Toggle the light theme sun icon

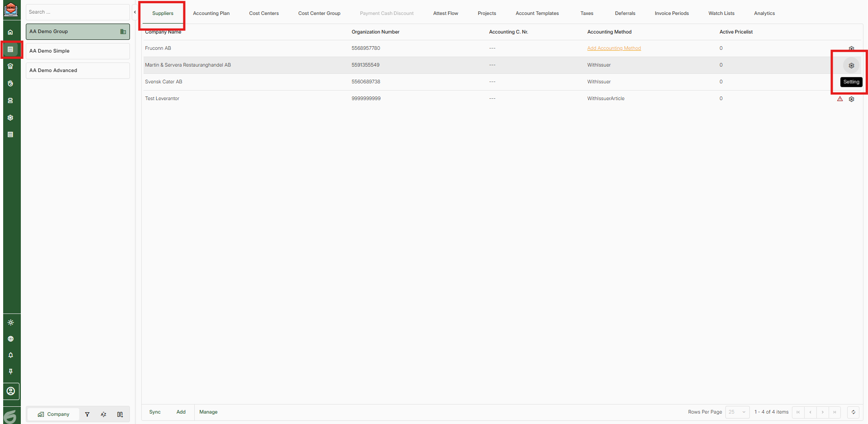pos(11,323)
